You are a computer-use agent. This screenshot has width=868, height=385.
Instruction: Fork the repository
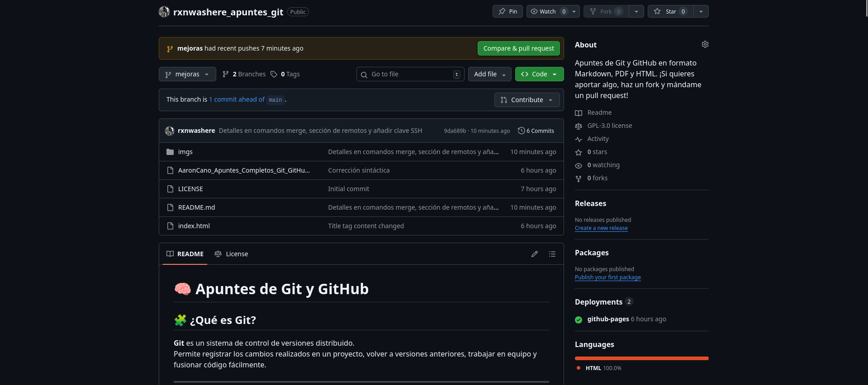tap(606, 11)
